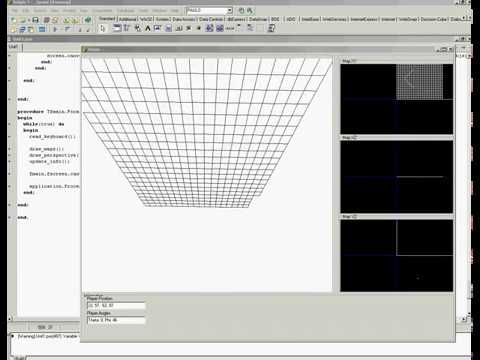Select the ListBox component icon
480x360 pixels.
[x=209, y=28]
